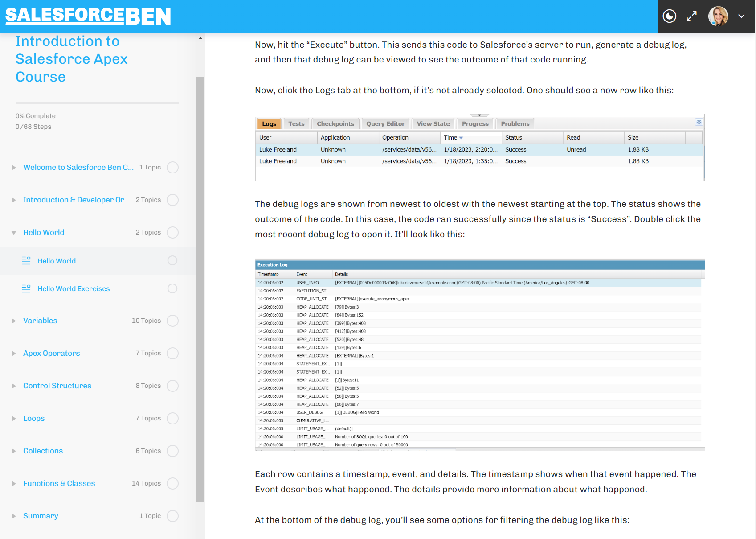
Task: Open the Loops lesson link
Action: [x=34, y=418]
